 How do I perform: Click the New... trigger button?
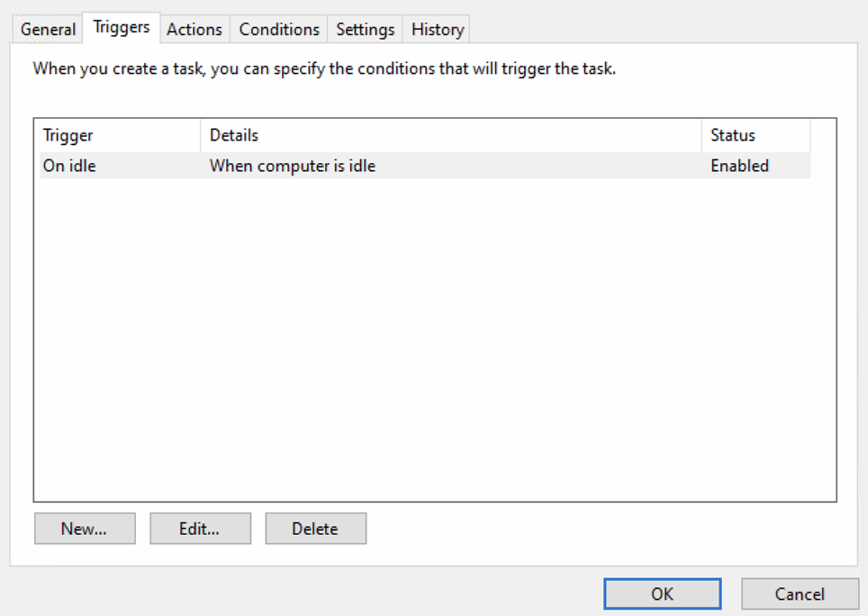coord(85,529)
